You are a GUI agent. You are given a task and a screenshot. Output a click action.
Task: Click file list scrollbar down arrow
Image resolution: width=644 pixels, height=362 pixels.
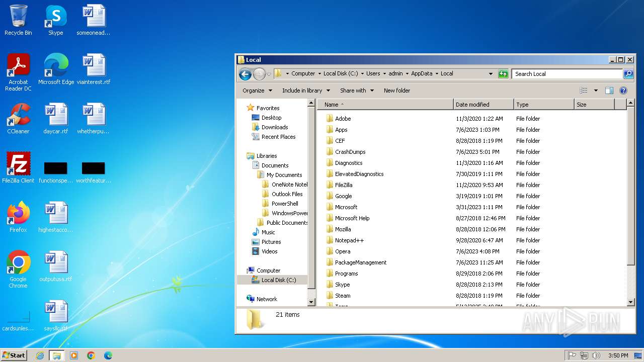click(x=631, y=302)
